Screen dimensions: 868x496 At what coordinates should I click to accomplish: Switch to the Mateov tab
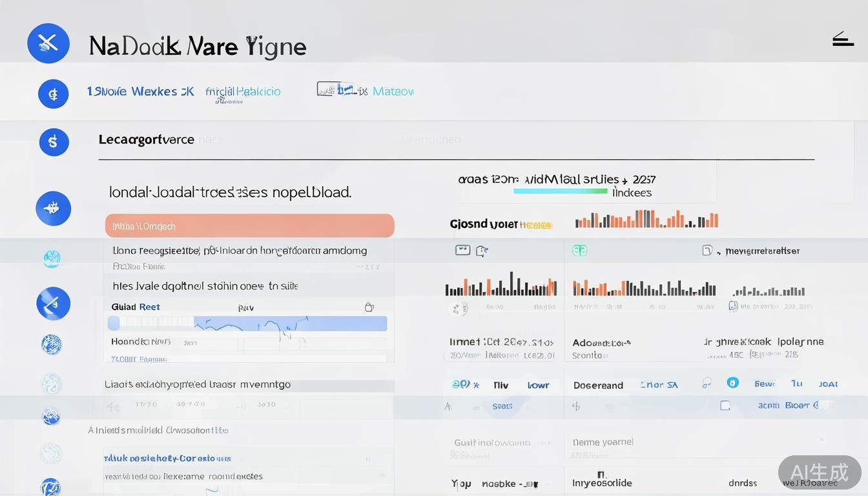pyautogui.click(x=393, y=92)
